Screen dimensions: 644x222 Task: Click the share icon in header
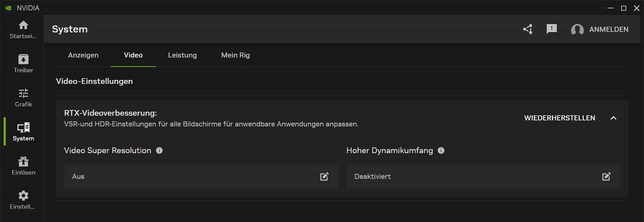(528, 29)
